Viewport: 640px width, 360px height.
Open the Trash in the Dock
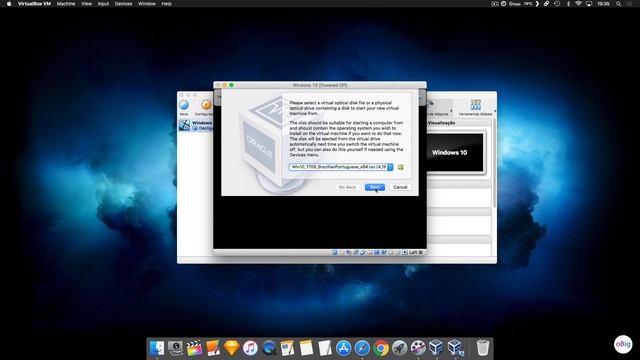tap(483, 348)
